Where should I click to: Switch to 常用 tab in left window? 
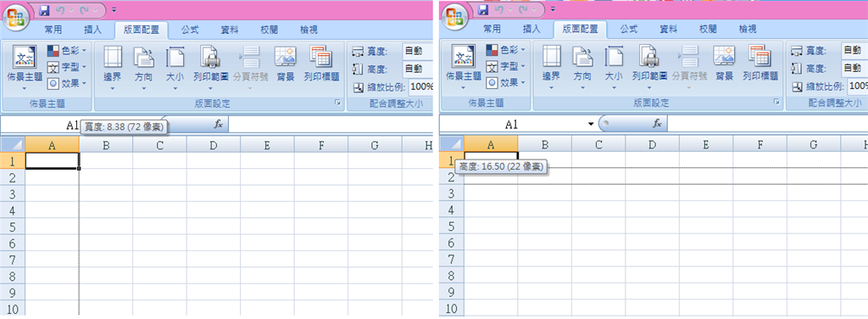click(x=53, y=30)
